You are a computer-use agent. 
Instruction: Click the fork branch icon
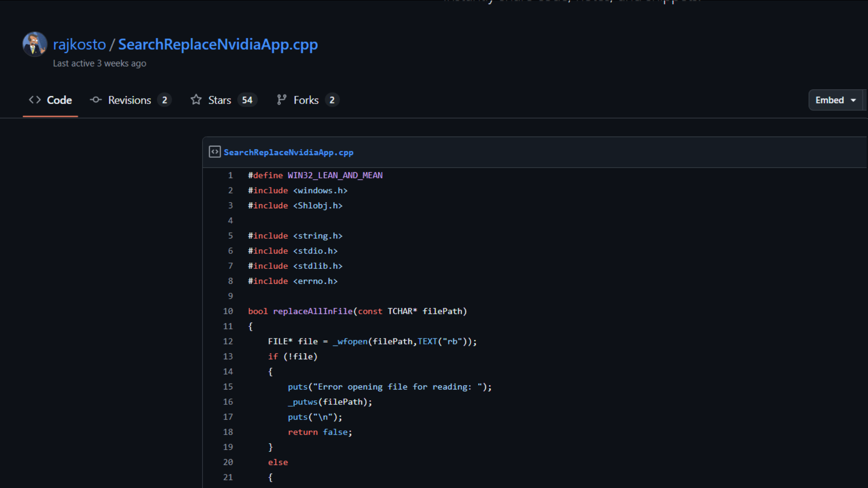click(x=282, y=100)
